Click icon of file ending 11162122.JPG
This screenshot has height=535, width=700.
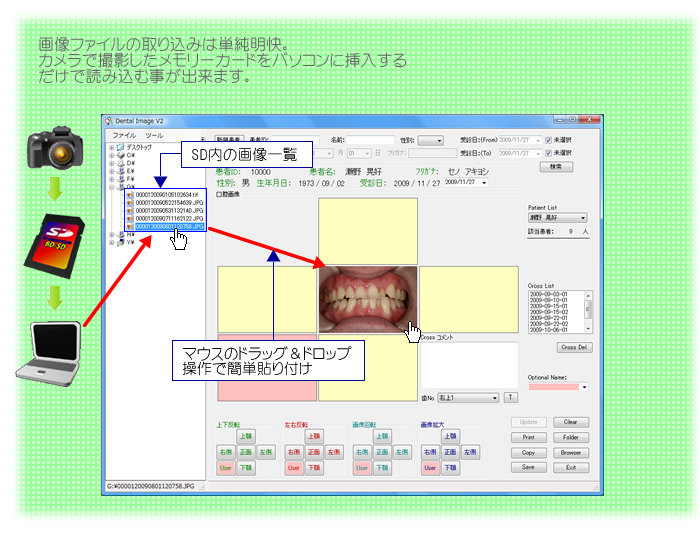pos(130,218)
